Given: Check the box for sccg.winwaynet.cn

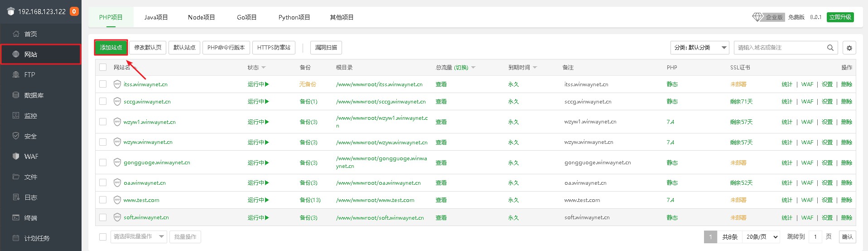Looking at the screenshot, I should coord(103,101).
